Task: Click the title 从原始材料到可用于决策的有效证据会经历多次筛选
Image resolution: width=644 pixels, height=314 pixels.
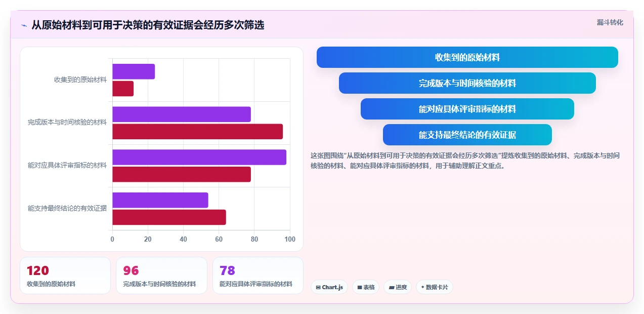Action: coord(148,25)
